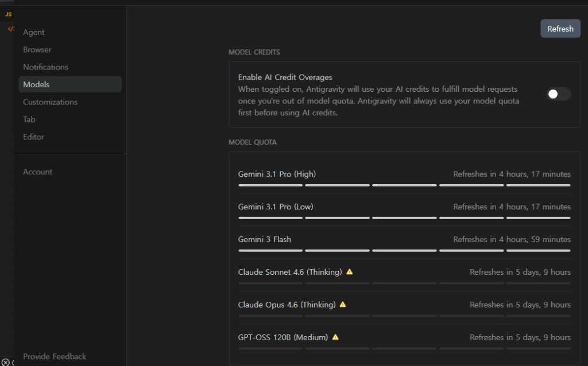Click warning icon beside Claude Sonnet 4.6
588x366 pixels.
pyautogui.click(x=349, y=272)
